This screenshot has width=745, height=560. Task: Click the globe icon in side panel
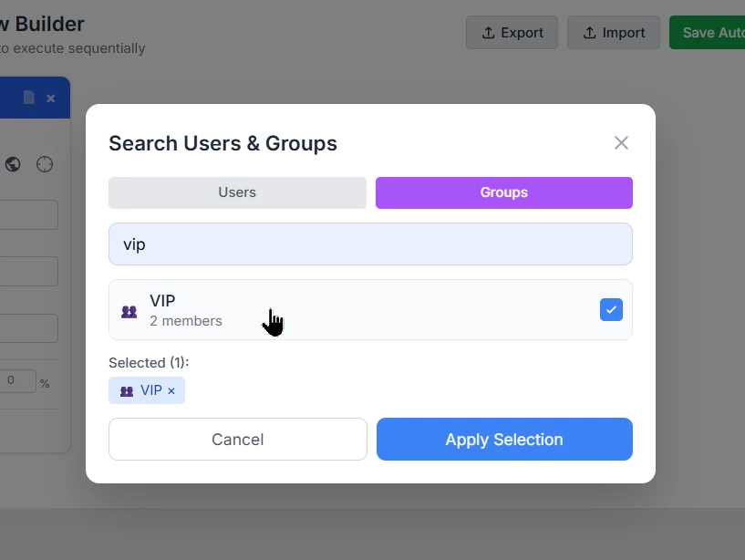[x=13, y=164]
